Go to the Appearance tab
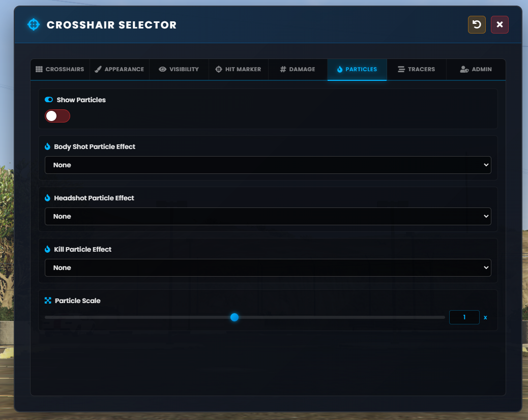 click(120, 69)
